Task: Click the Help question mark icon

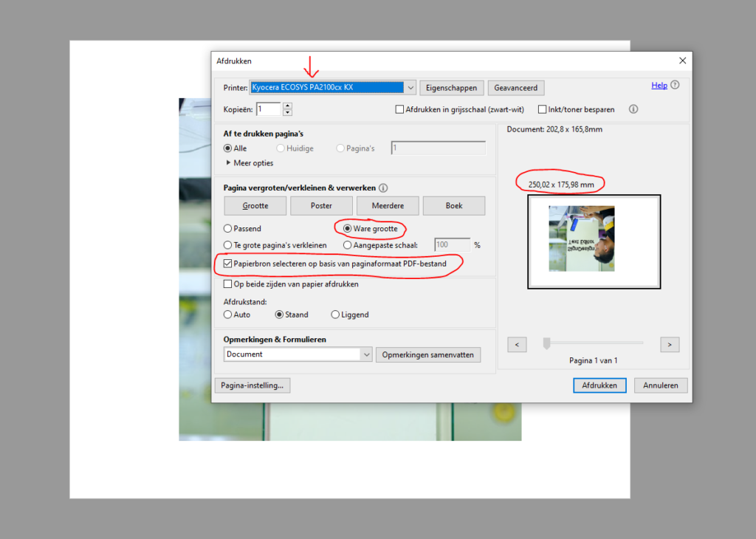Action: 675,86
